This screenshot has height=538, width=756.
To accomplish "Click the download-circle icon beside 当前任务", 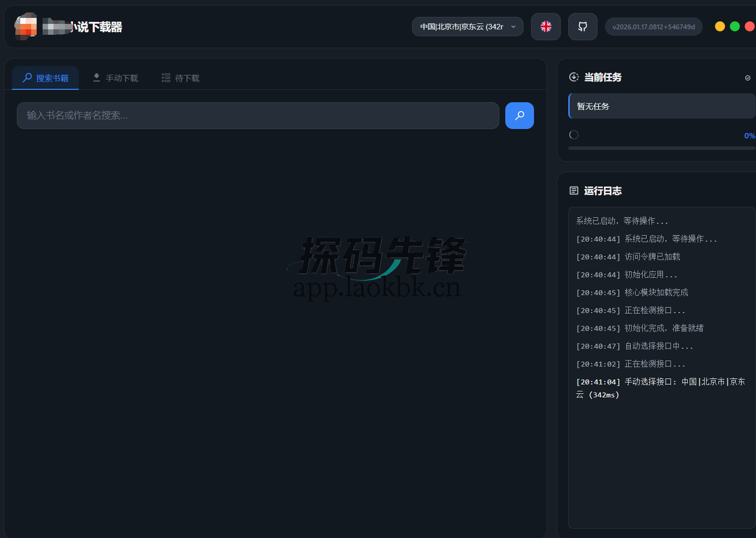I will 574,77.
